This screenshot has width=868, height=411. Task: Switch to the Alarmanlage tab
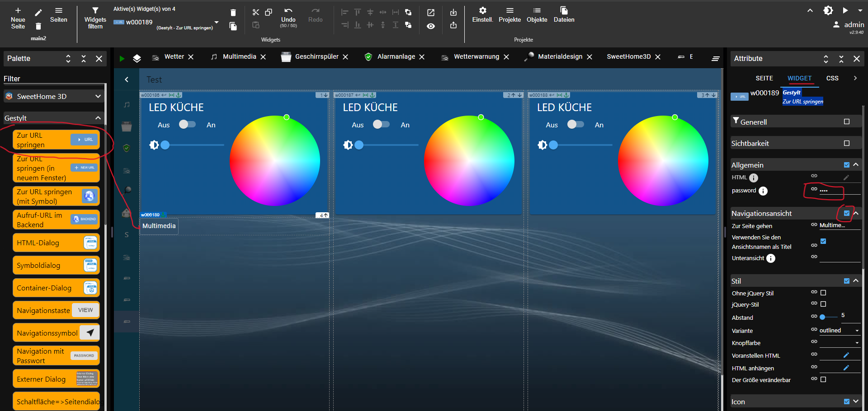(396, 57)
